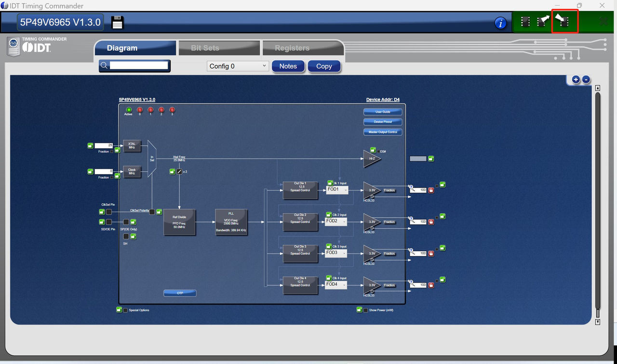The image size is (617, 364).
Task: Open the Device Pinout
Action: [383, 122]
